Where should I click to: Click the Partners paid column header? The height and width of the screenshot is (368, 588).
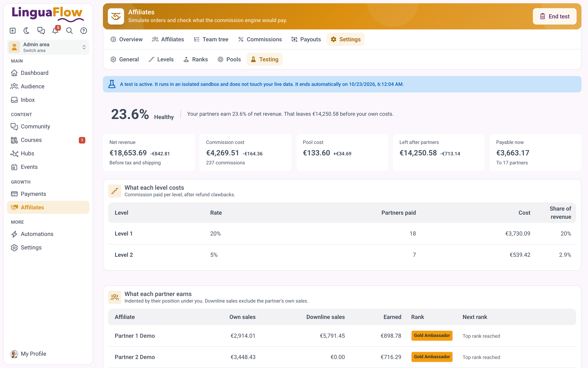[399, 213]
